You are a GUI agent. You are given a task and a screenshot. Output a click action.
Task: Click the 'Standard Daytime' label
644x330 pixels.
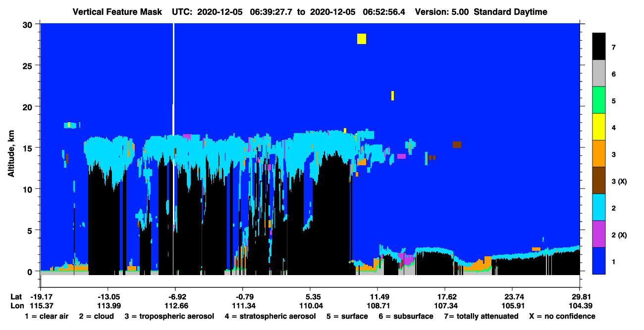click(510, 12)
